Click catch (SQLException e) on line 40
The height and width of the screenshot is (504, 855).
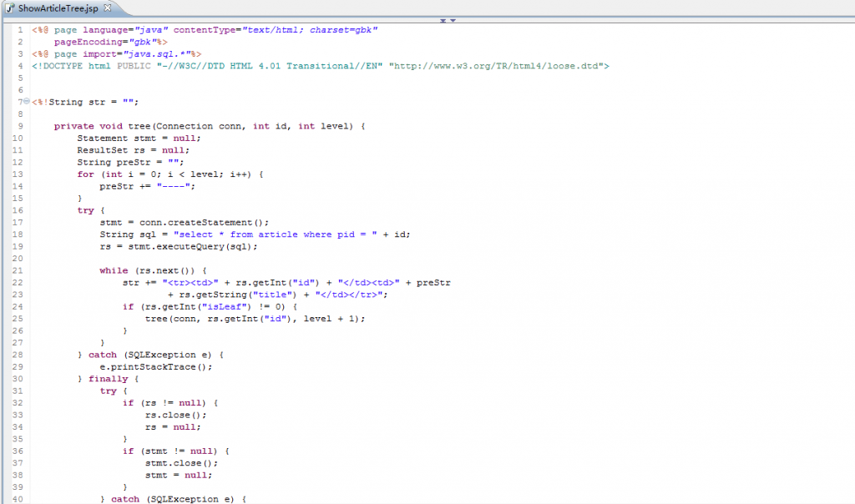pos(173,499)
